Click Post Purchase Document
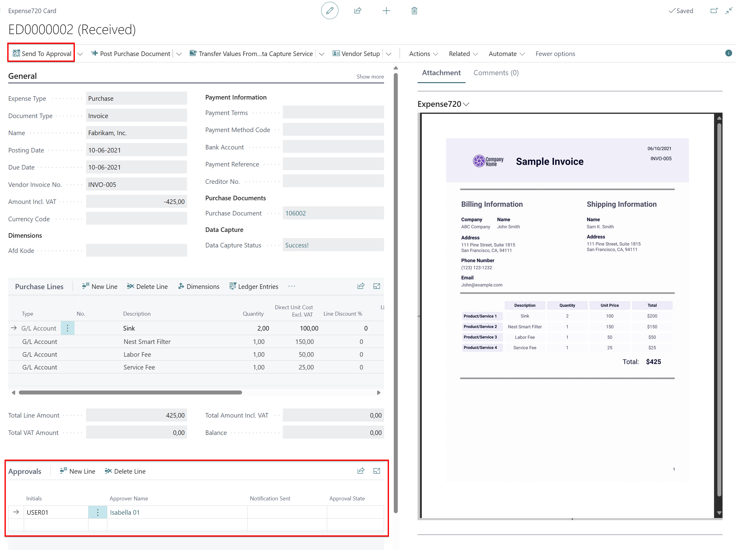756x550 pixels. click(131, 54)
